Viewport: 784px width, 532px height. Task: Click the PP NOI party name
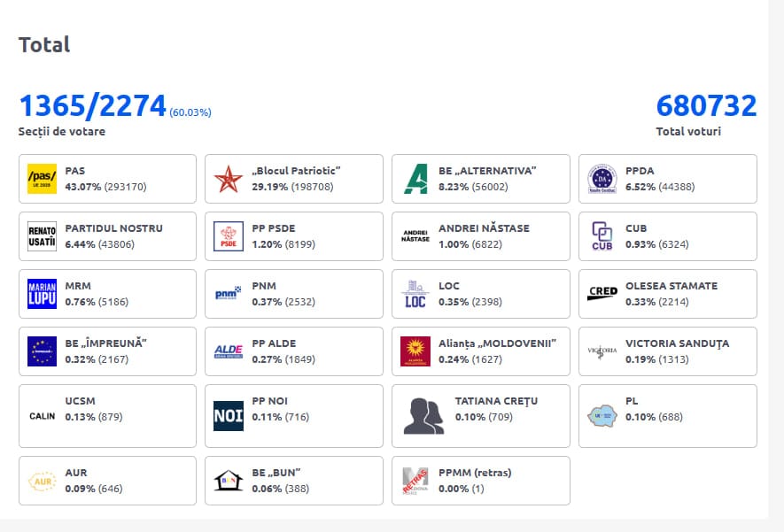270,401
